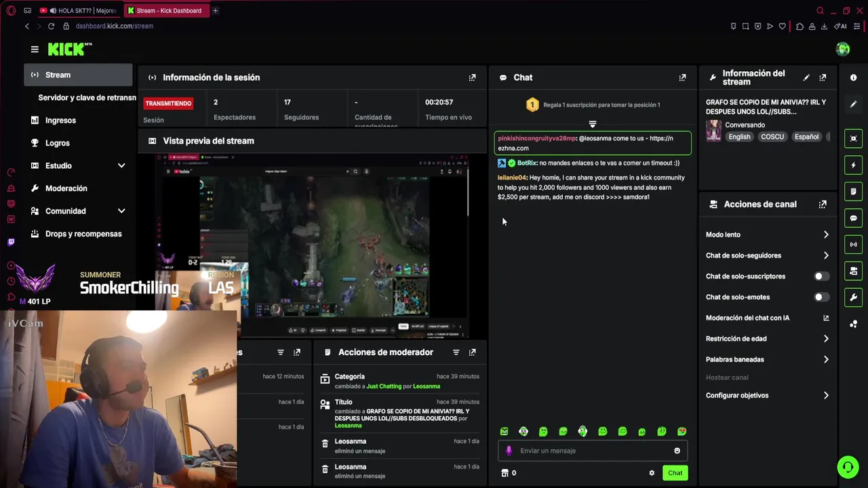Open the Kick hamburger menu
The width and height of the screenshot is (868, 488).
(35, 49)
